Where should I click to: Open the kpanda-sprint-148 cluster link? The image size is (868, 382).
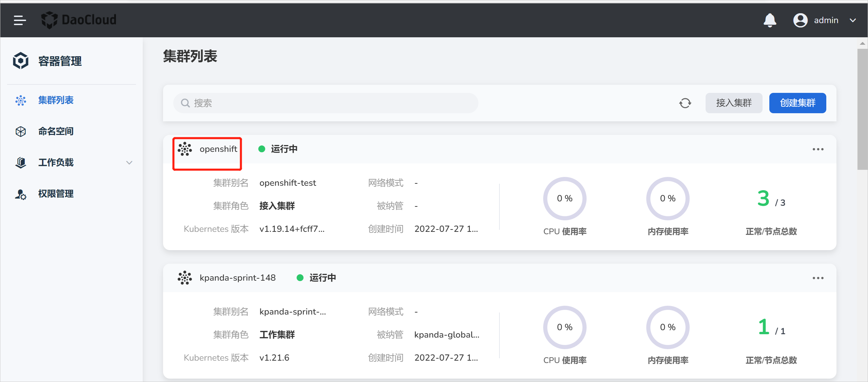pos(237,278)
